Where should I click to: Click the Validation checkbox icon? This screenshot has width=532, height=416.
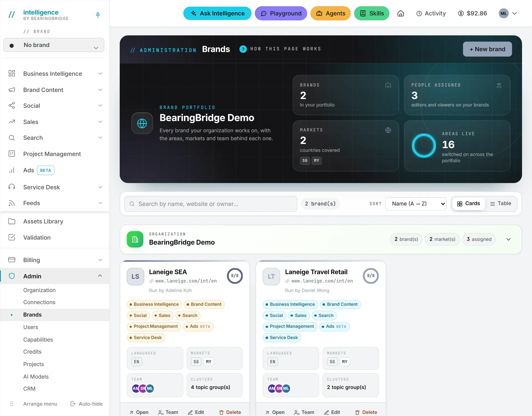click(12, 237)
